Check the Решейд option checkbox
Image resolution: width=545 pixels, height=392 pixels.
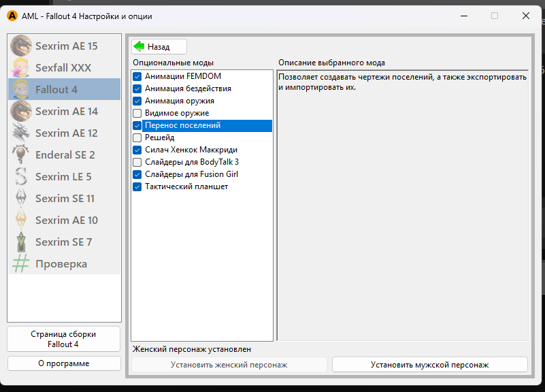137,137
